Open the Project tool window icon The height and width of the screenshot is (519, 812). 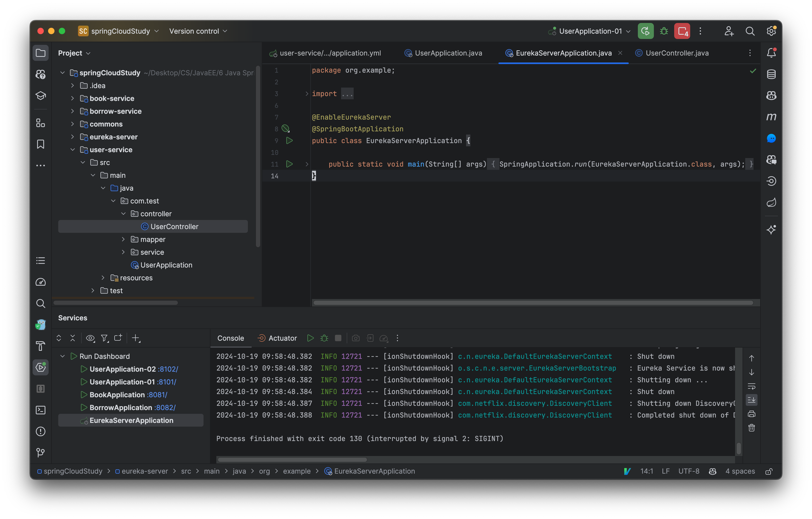point(40,53)
